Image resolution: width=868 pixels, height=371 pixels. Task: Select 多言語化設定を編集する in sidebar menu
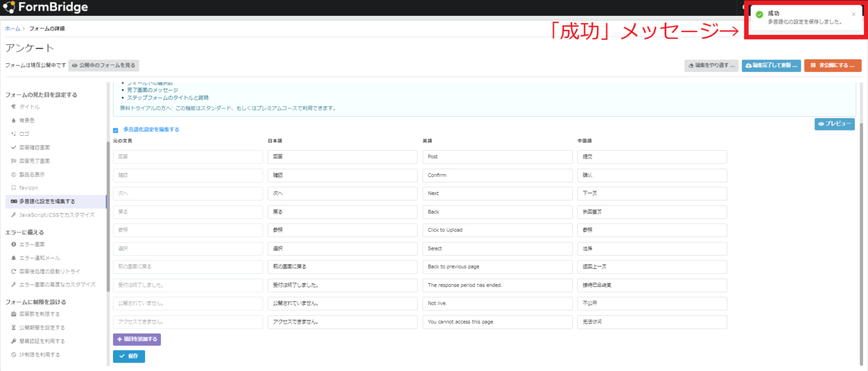point(47,201)
